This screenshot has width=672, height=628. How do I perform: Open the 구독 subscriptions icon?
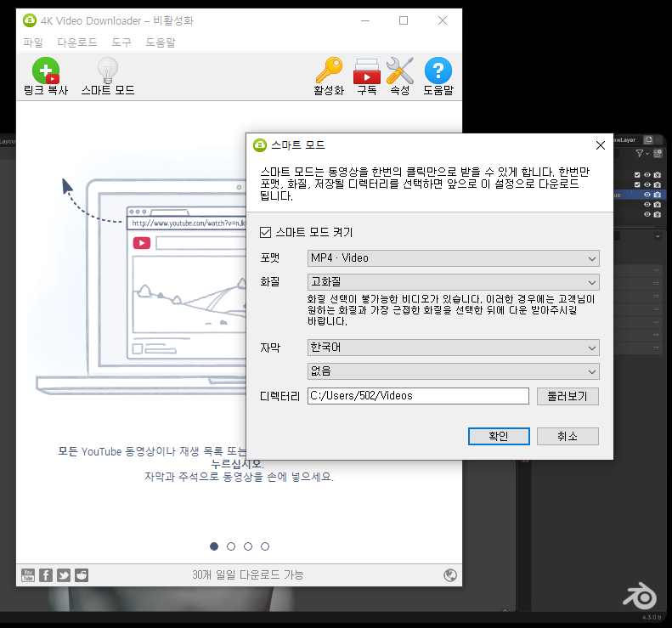(366, 71)
